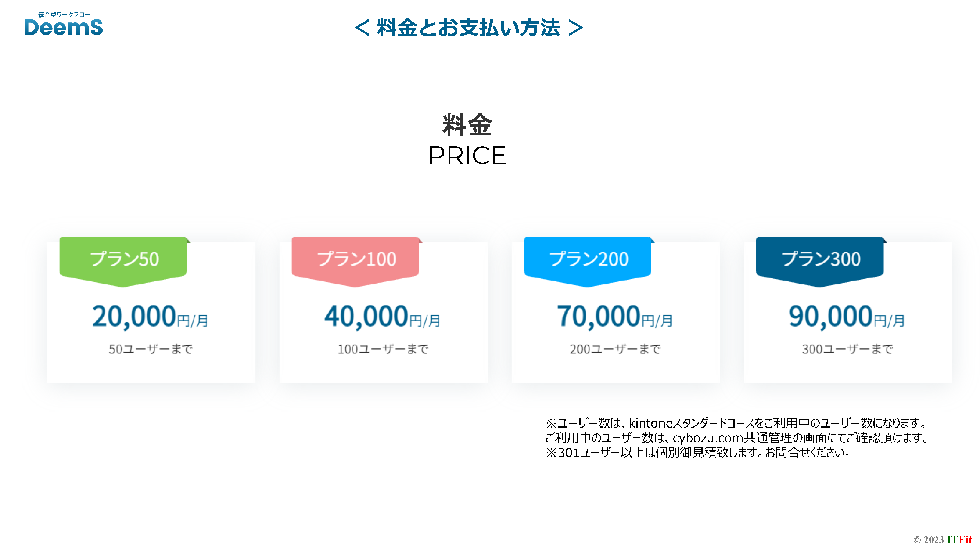This screenshot has width=980, height=551.
Task: Click the 50ユーザーまで caption
Action: 151,349
